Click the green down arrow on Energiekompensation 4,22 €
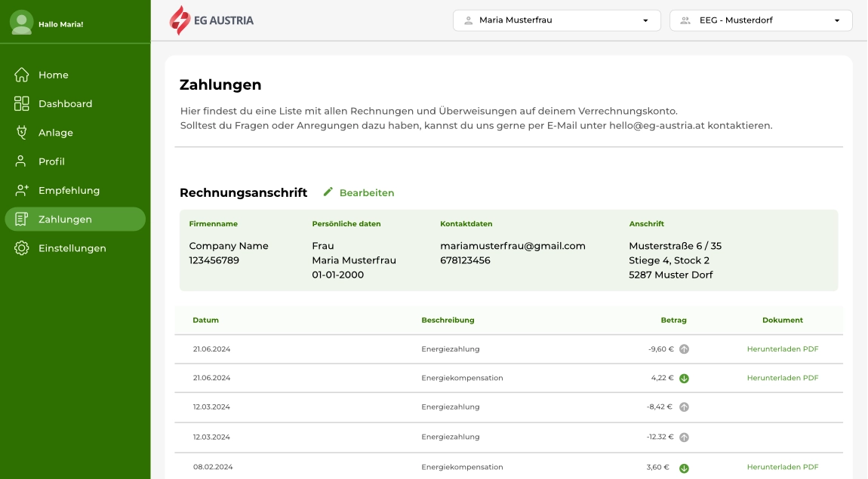 [x=683, y=378]
